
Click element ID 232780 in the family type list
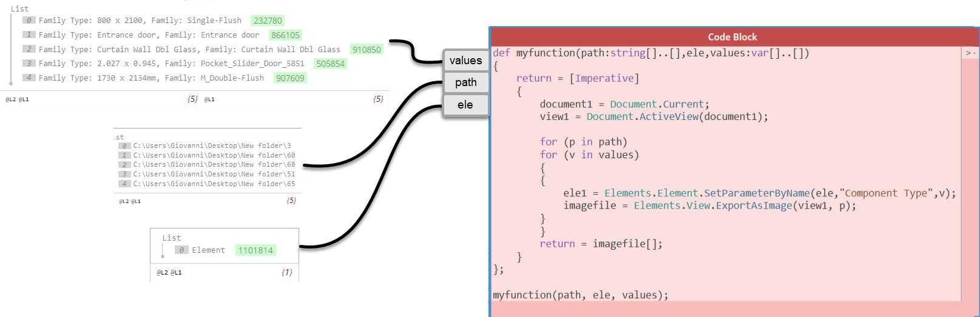pyautogui.click(x=268, y=21)
